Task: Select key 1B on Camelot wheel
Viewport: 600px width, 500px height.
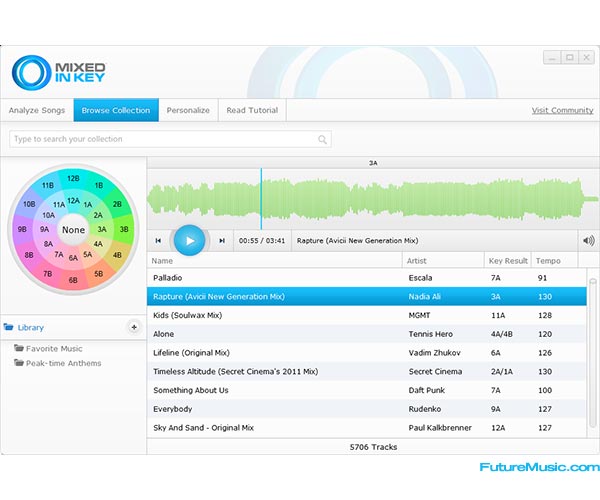Action: [99, 186]
